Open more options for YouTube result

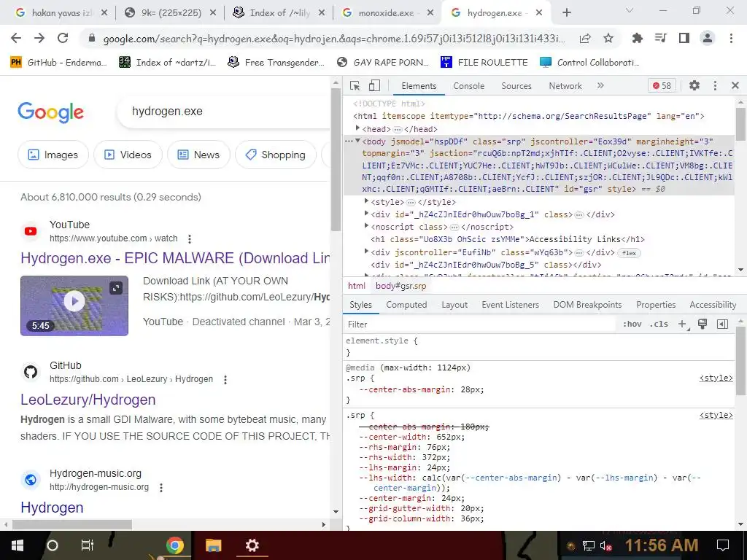[190, 238]
